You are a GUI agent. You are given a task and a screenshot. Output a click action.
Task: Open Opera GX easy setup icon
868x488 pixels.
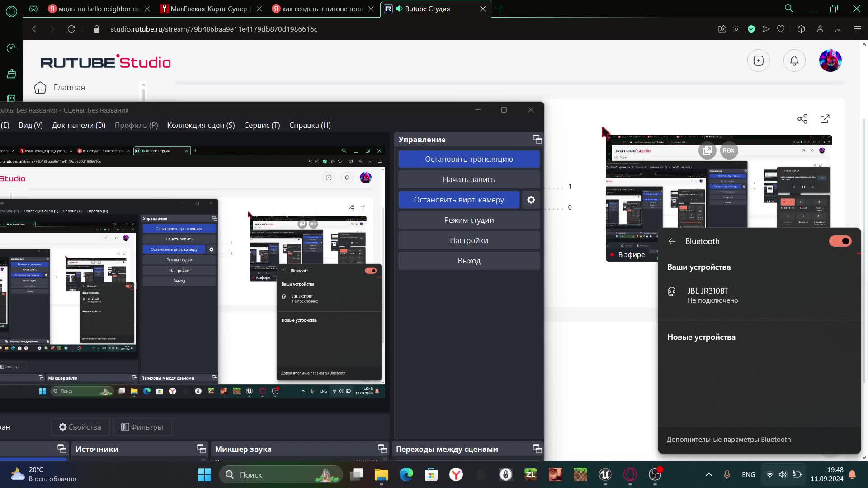click(x=858, y=29)
